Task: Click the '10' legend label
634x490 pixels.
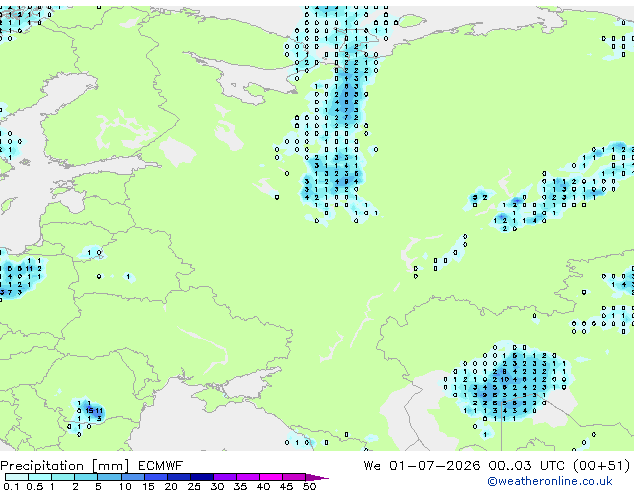Action: [x=125, y=486]
